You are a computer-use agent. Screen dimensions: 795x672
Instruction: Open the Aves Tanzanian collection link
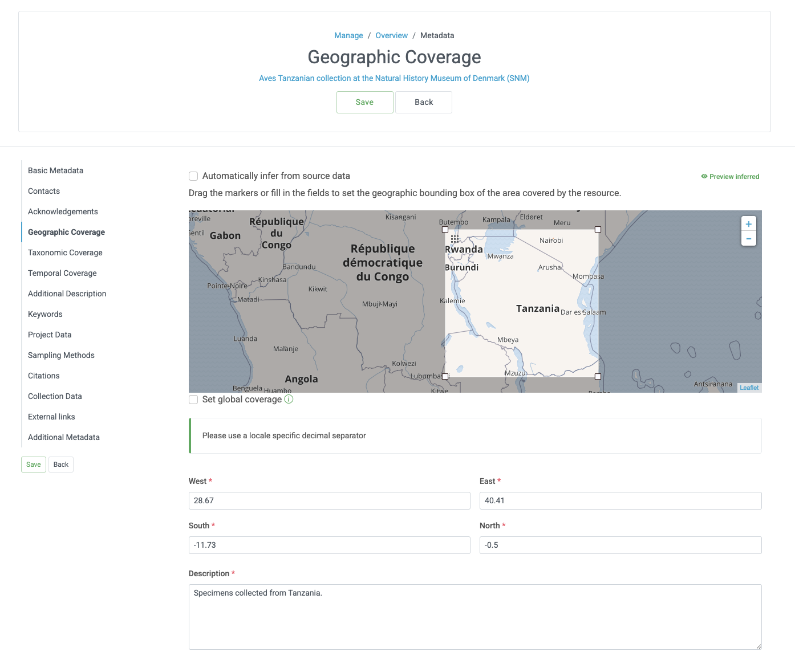[x=394, y=78]
